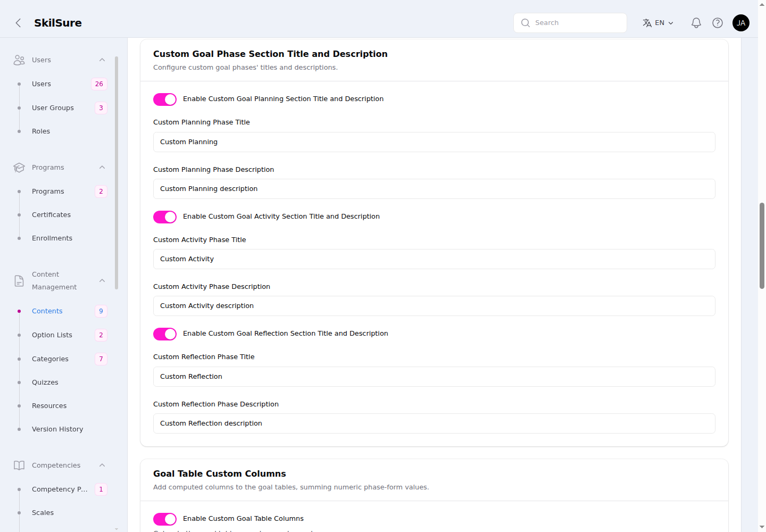Viewport: 766px width, 532px height.
Task: Open Users in the sidebar
Action: click(x=41, y=84)
